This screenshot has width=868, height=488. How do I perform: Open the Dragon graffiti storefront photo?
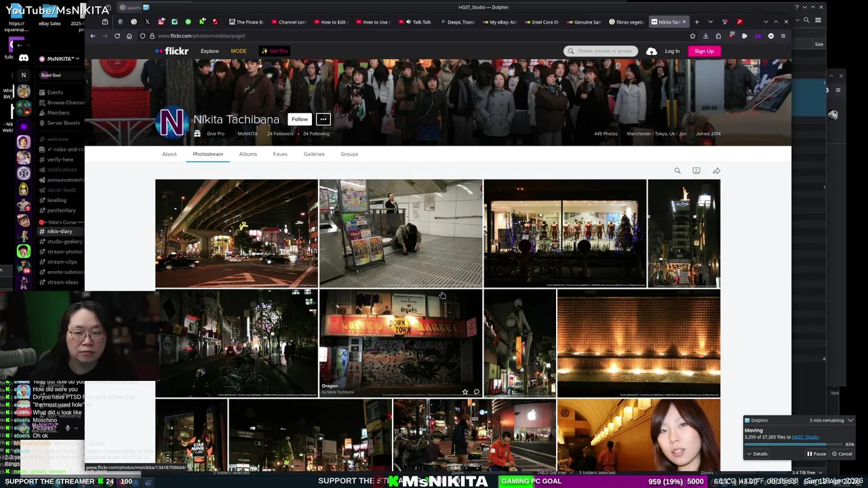[x=401, y=343]
